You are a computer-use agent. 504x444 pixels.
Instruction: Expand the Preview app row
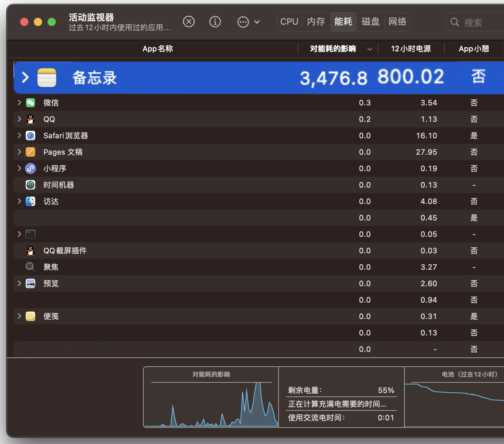point(20,283)
